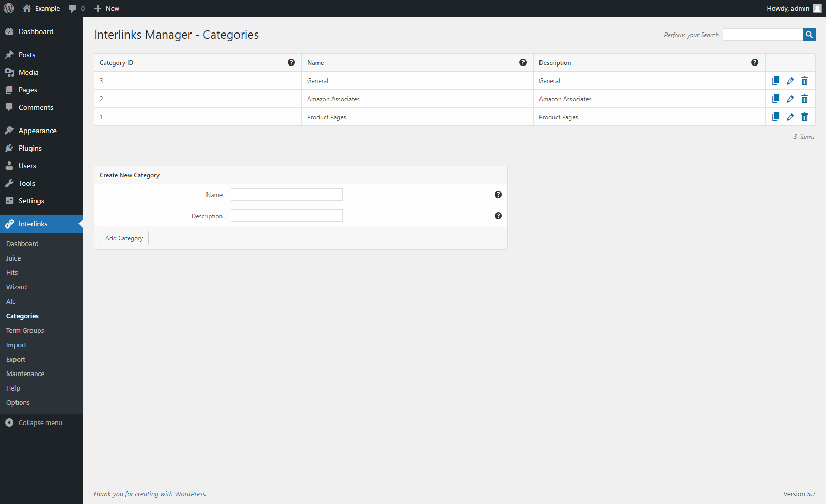
Task: Click the WordPress logo in admin bar
Action: point(8,8)
